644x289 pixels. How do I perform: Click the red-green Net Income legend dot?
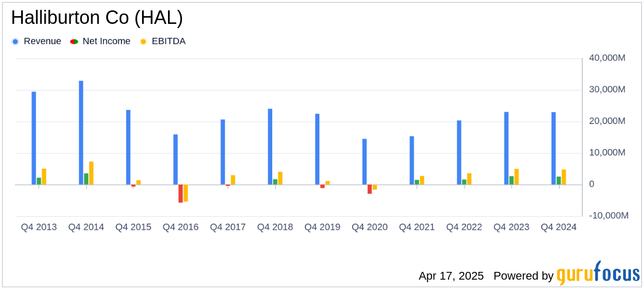pos(74,42)
